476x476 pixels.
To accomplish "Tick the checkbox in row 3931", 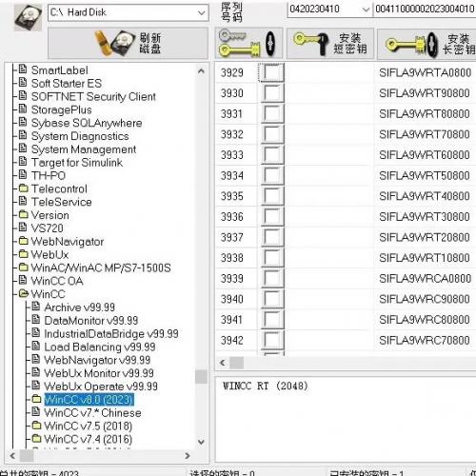I will (x=272, y=113).
